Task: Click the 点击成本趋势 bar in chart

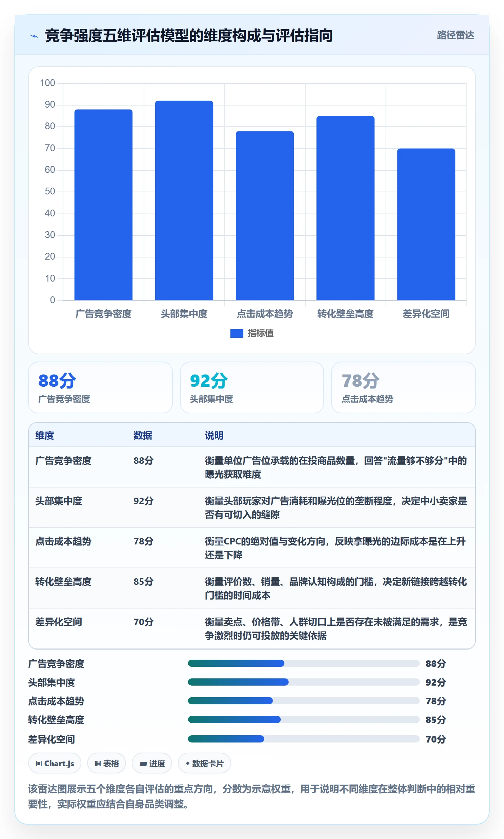Action: 265,216
